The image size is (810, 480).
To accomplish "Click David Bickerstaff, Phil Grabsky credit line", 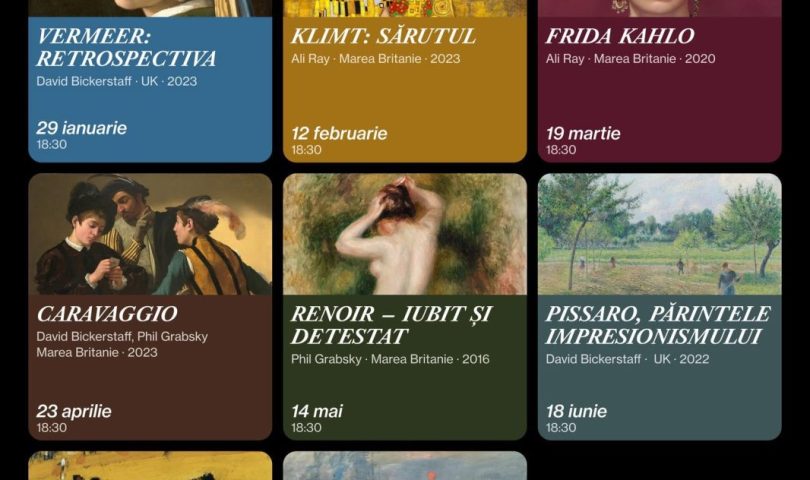I will click(x=122, y=337).
